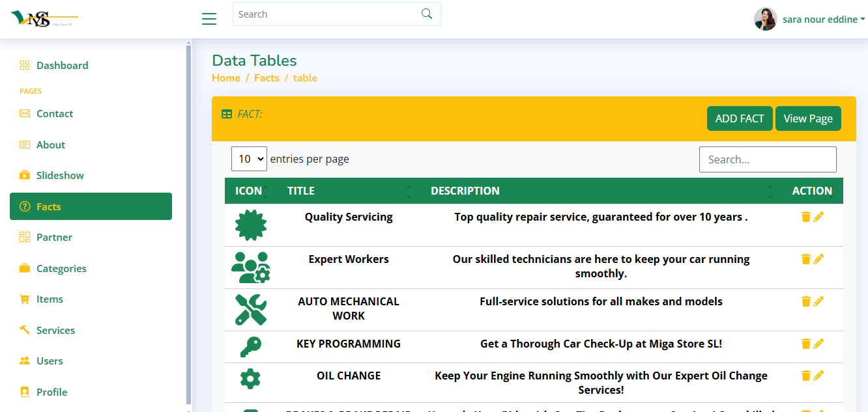The height and width of the screenshot is (412, 868).
Task: Sort table by TITLE column
Action: click(349, 191)
